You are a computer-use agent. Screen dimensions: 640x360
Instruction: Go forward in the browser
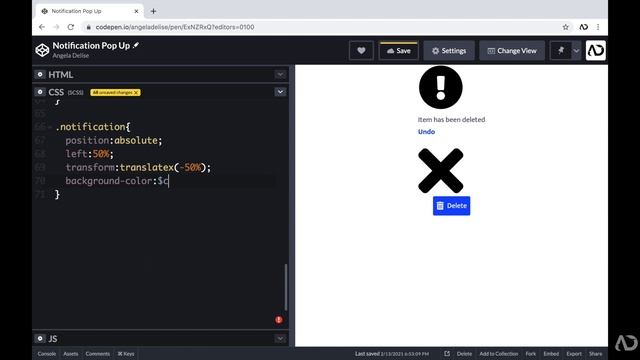(x=56, y=27)
